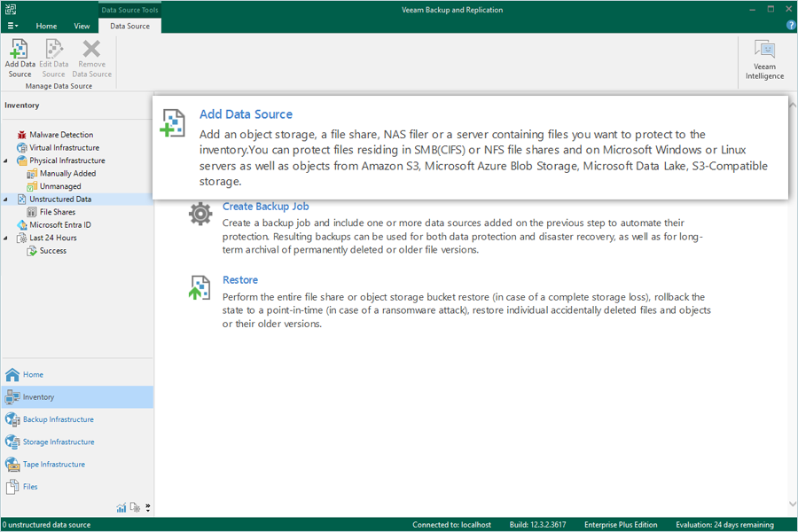Screen dimensions: 798x532
Task: Open the help question mark icon
Action: point(791,26)
